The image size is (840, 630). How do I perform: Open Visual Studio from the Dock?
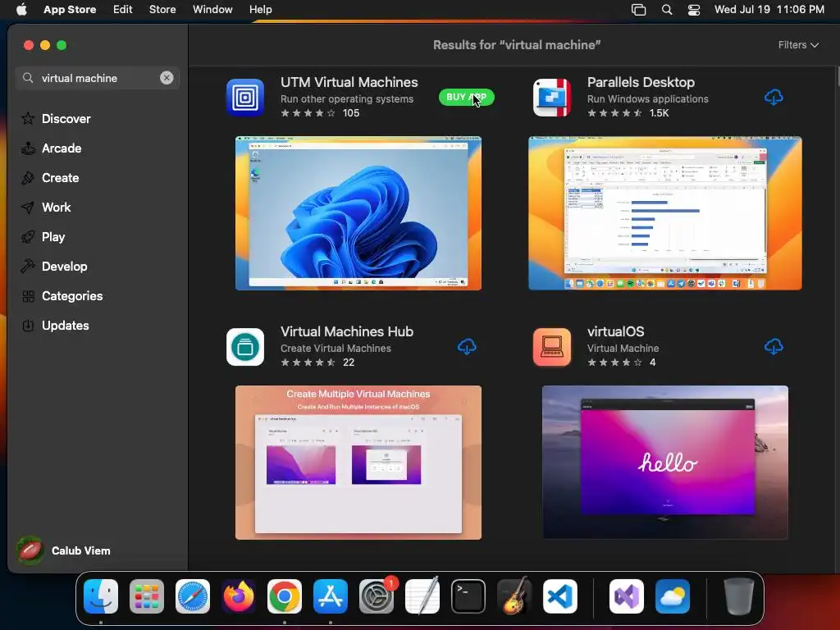point(627,596)
